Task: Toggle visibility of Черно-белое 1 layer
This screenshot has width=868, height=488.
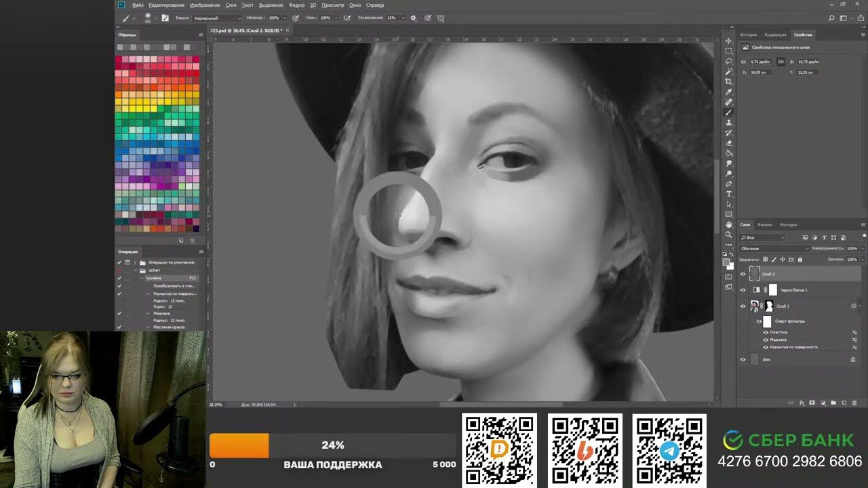Action: click(x=743, y=290)
